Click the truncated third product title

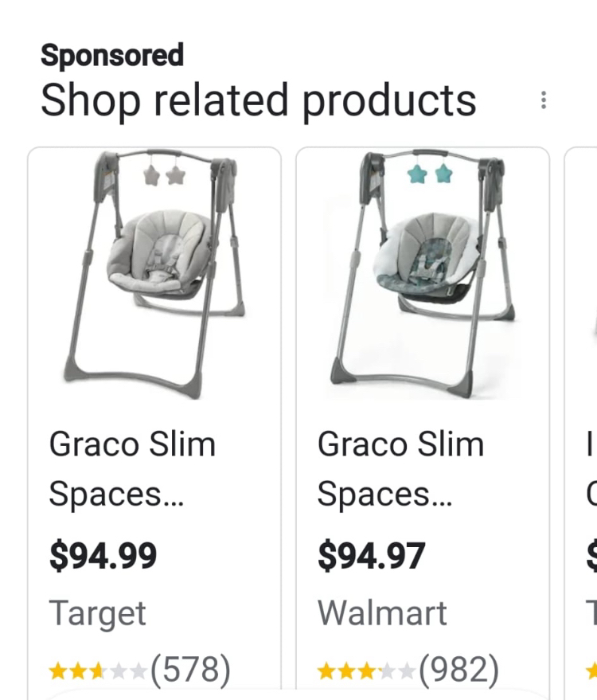pos(592,468)
